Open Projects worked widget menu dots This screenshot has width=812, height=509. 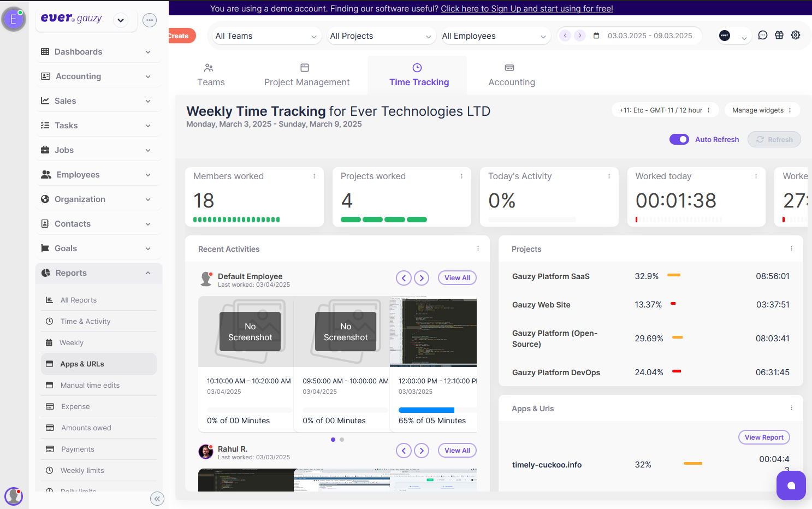point(461,176)
